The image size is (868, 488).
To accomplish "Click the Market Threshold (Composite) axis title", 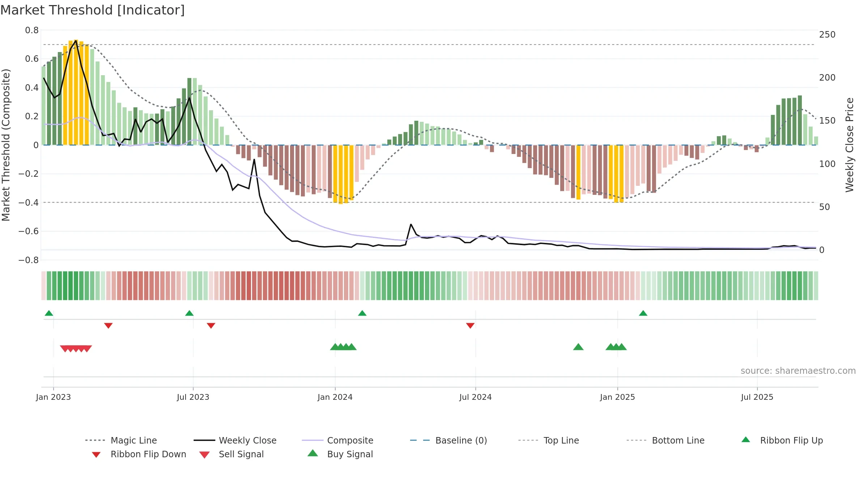I will [x=6, y=145].
